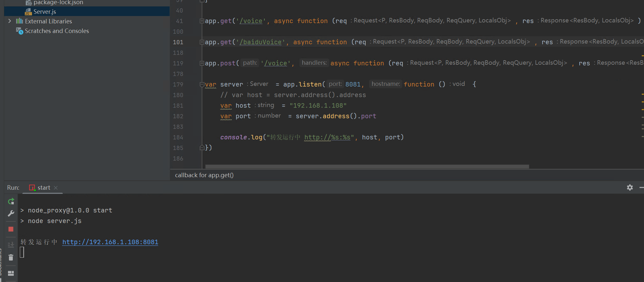Open run configuration settings via wrench icon
The height and width of the screenshot is (282, 644).
11,213
